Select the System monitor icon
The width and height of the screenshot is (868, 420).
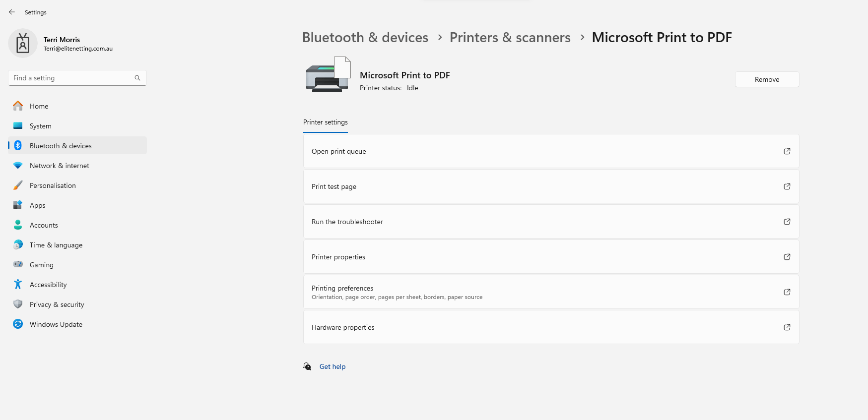tap(18, 125)
